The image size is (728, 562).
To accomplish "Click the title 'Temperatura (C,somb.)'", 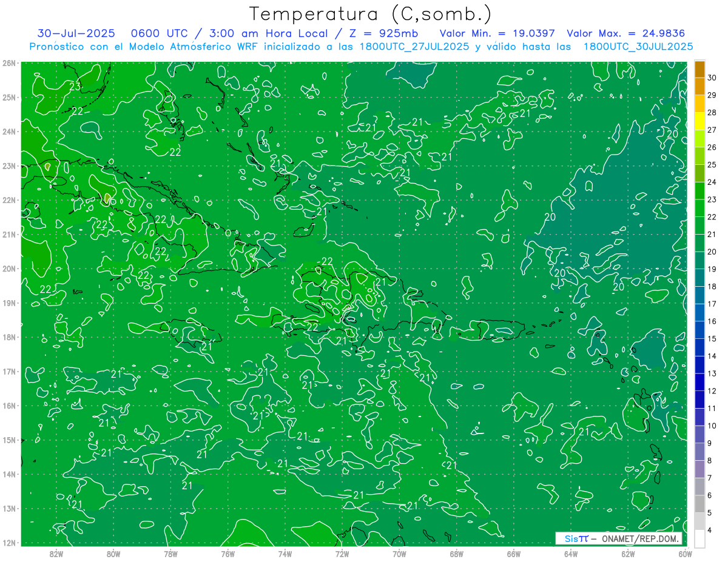I will (370, 14).
